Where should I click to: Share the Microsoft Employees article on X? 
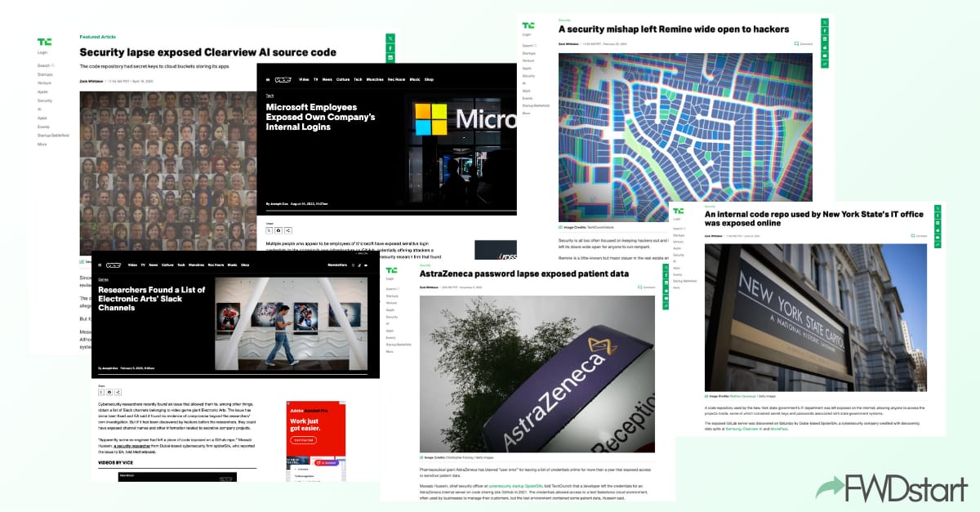(269, 231)
